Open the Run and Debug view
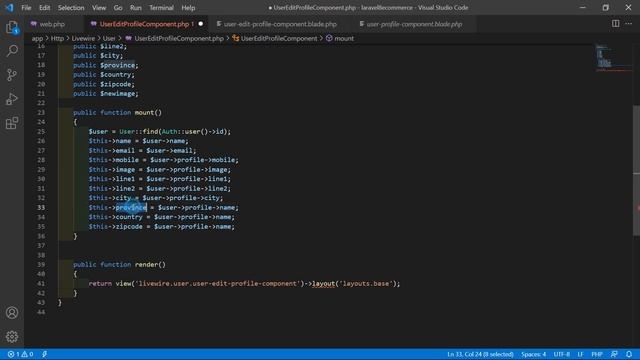Image resolution: width=640 pixels, height=360 pixels. [12, 99]
